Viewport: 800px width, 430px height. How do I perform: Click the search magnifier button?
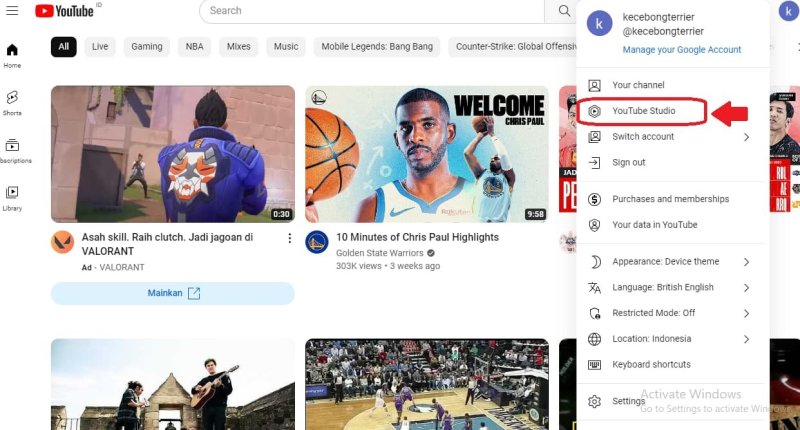pyautogui.click(x=564, y=11)
